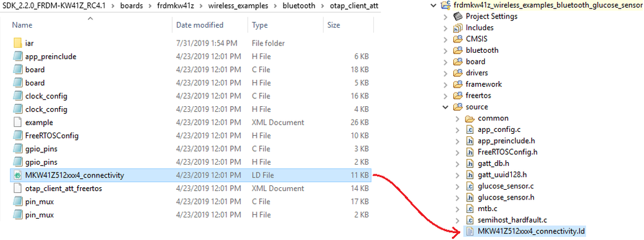
Task: Select glucose_sensor.c label in project tree
Action: (505, 186)
